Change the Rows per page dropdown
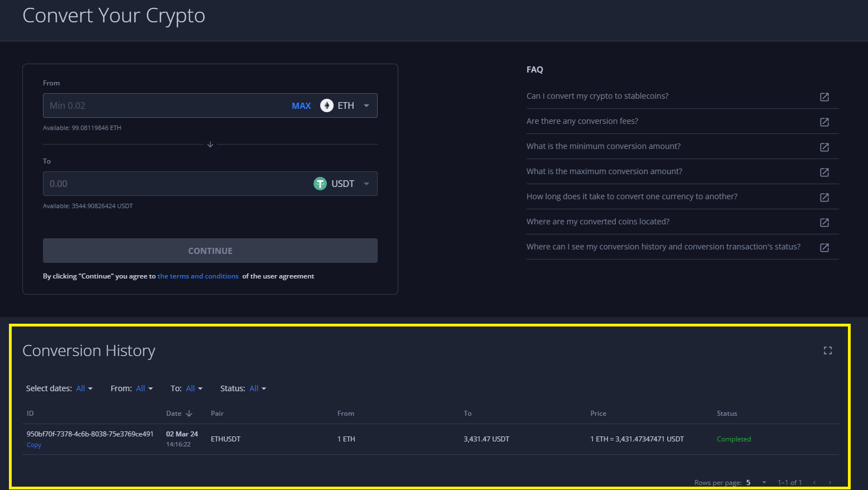The width and height of the screenshot is (868, 490). coord(756,483)
